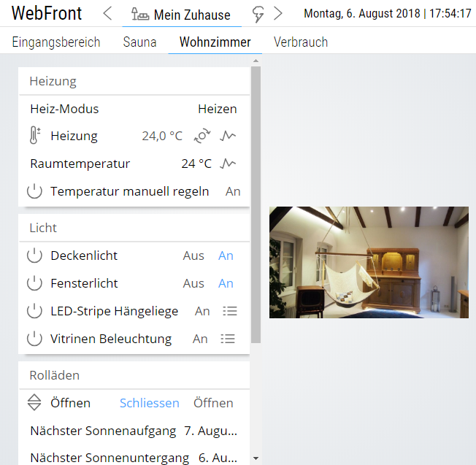Click the power icon beside Deckenlicht
This screenshot has height=465, width=476.
tap(35, 255)
